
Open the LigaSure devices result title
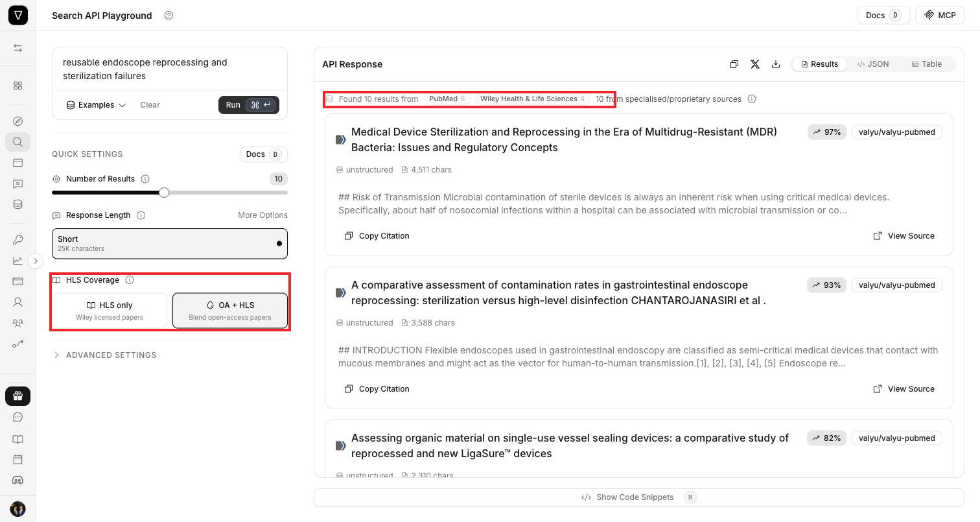pos(570,445)
